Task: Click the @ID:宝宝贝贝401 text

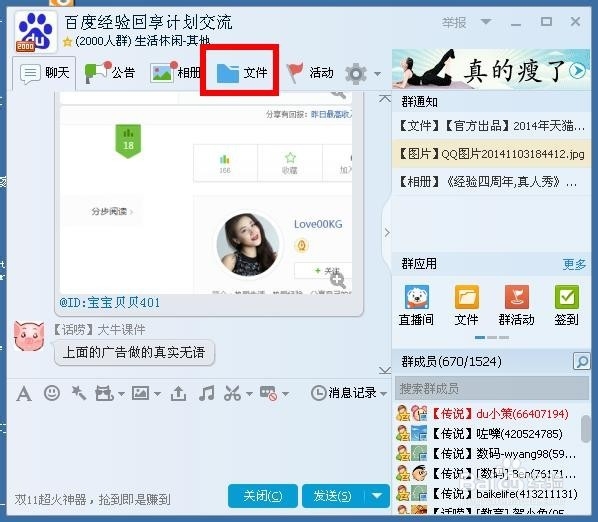Action: (109, 303)
